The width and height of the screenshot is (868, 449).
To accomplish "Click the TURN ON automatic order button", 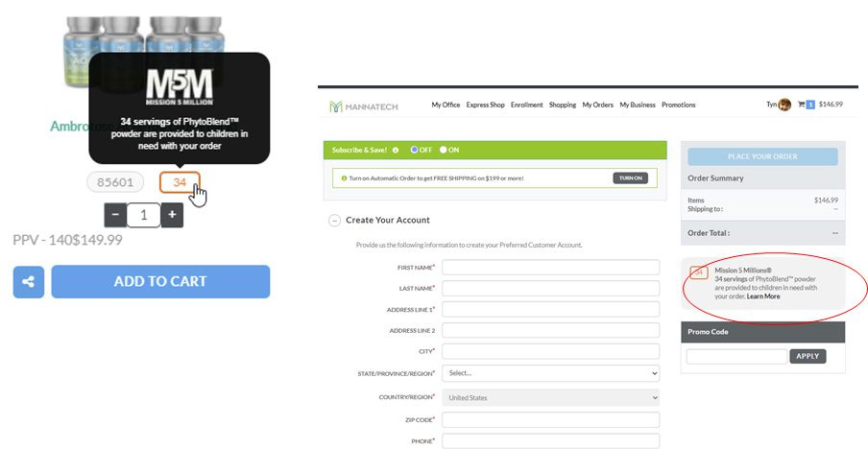I will [x=631, y=178].
